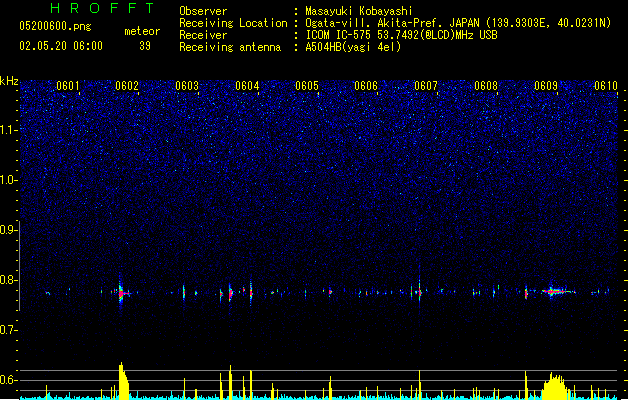Image resolution: width=629 pixels, height=400 pixels.
Task: Click the 0609 time marker
Action: (x=546, y=86)
